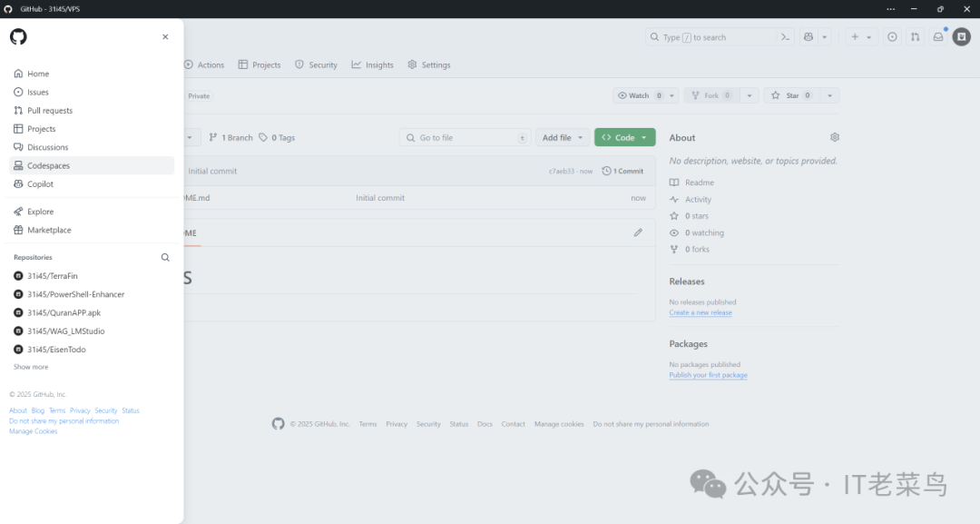Expand the header Copilot dropdown arrow
Viewport: 980px width, 524px height.
[824, 37]
